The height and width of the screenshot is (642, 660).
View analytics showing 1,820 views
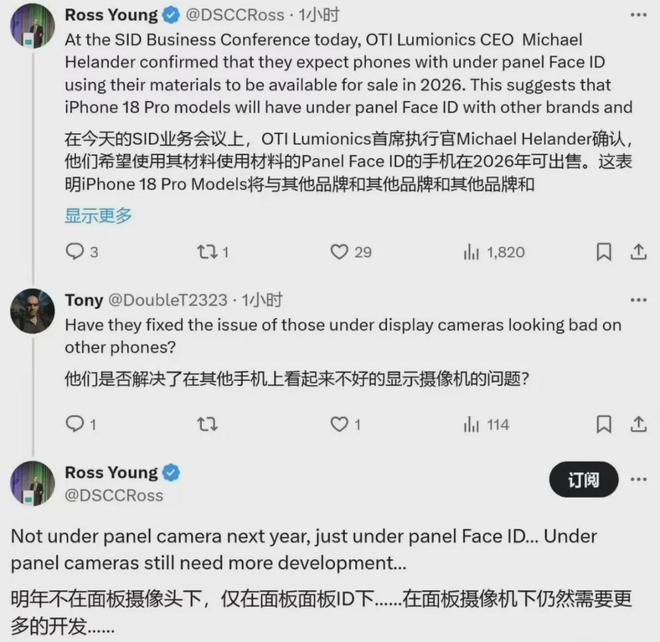[x=494, y=252]
